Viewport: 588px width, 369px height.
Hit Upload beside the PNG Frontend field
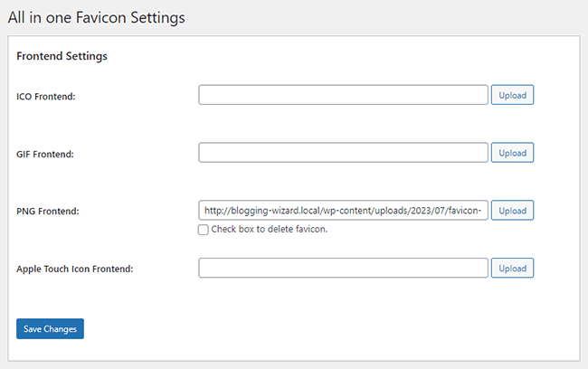coord(512,211)
